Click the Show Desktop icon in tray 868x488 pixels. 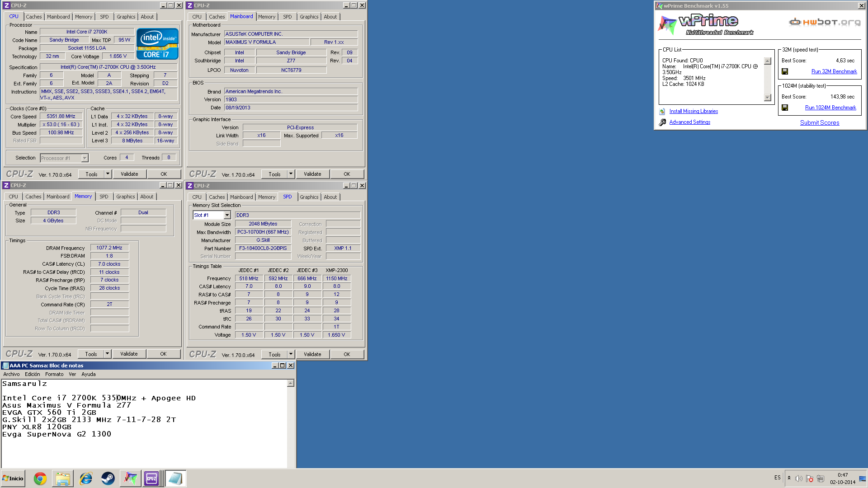862,479
